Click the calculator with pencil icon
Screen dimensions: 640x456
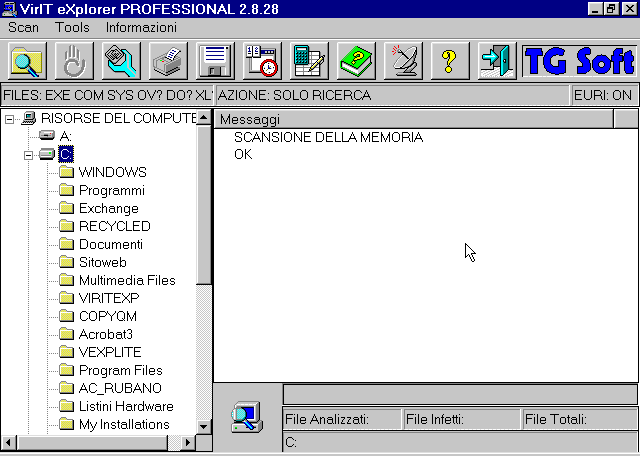(309, 62)
